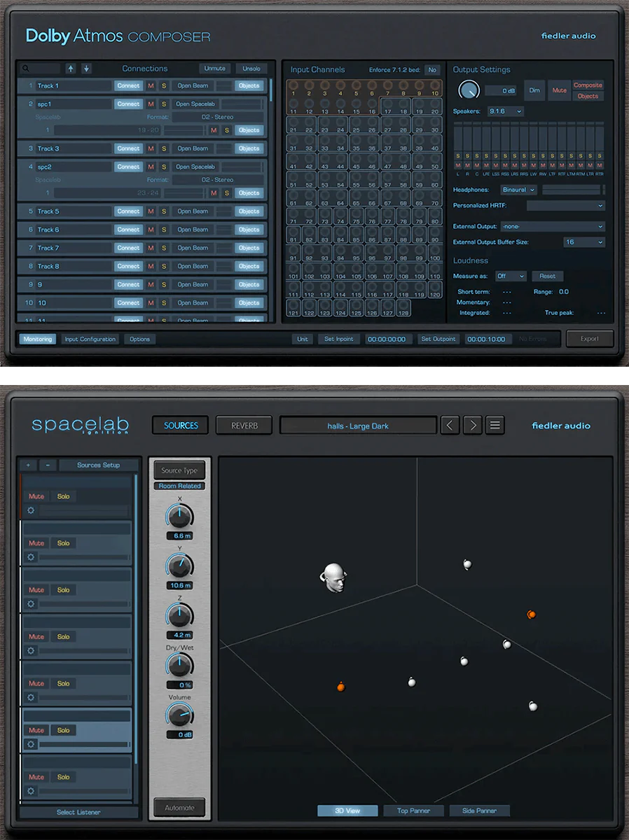Click Open Spacelab for the spc1 track
629x840 pixels.
pos(195,104)
